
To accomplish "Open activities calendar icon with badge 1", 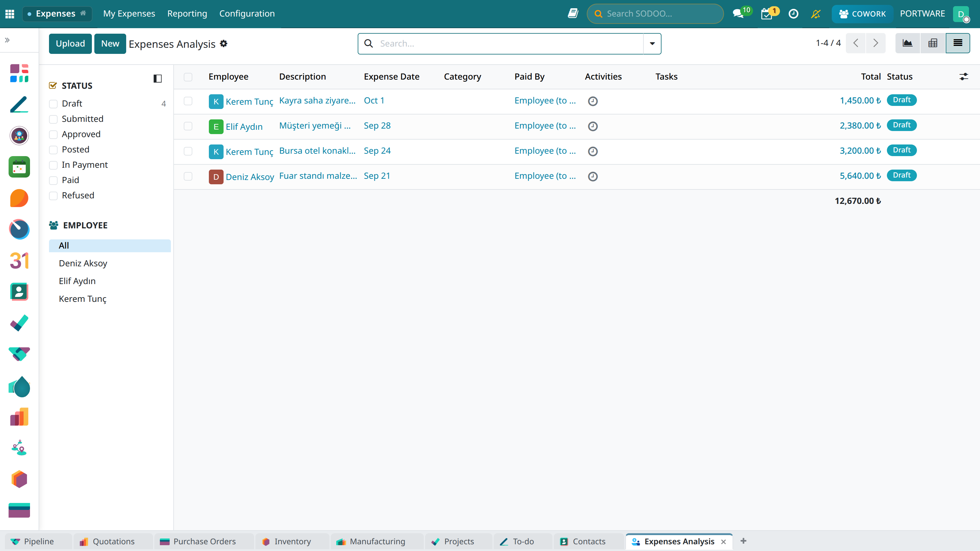I will point(767,14).
